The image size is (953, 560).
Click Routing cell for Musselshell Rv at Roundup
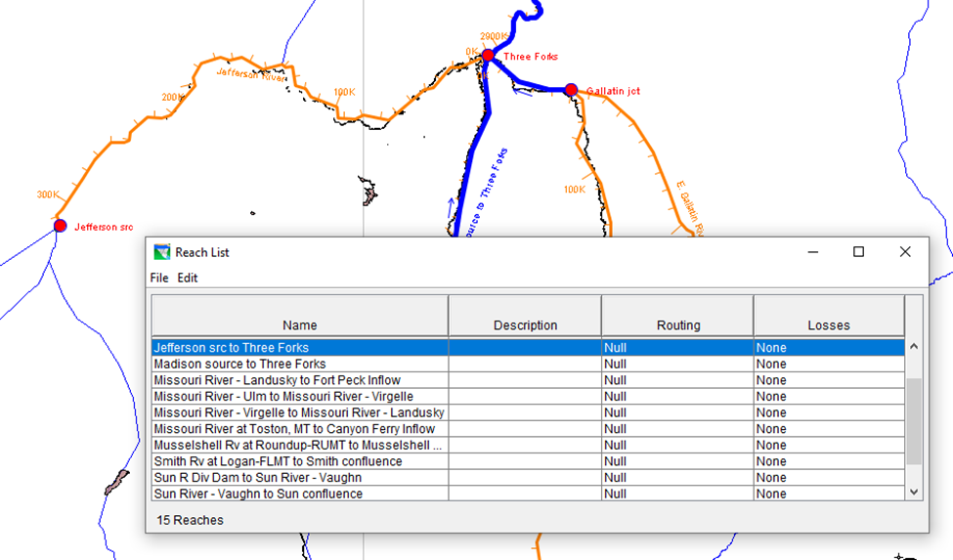coord(677,446)
